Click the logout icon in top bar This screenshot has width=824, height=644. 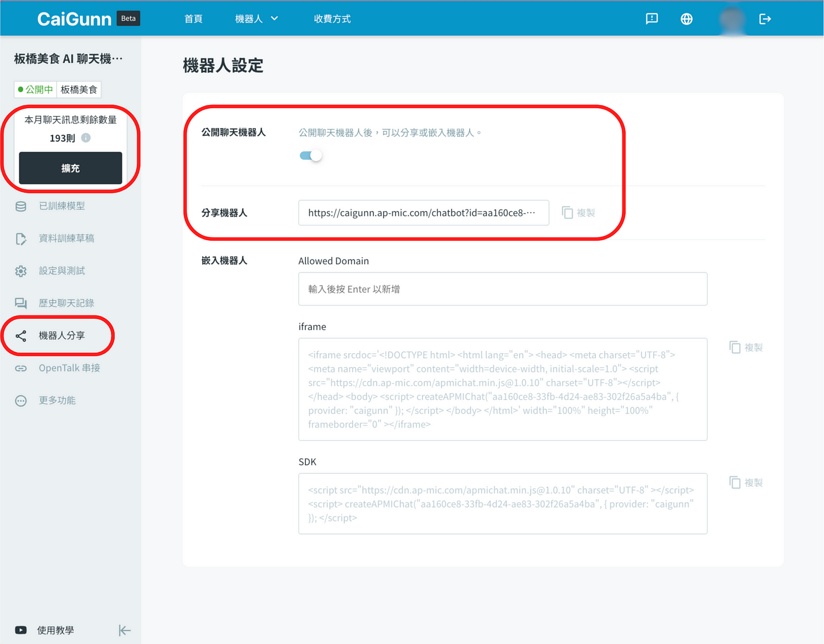pos(765,19)
